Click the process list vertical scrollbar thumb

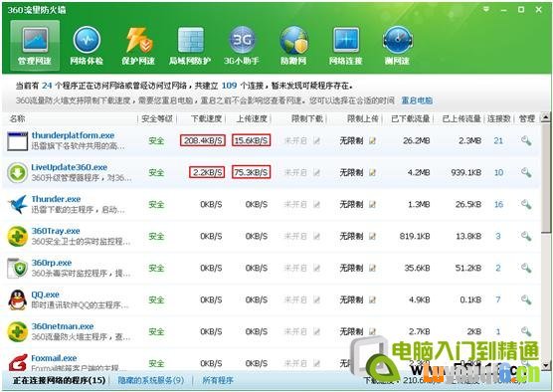pos(546,178)
